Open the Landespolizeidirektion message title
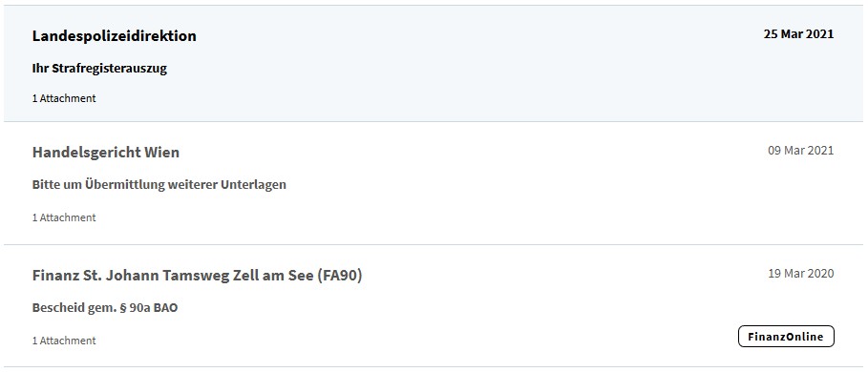This screenshot has width=868, height=372. coord(114,36)
